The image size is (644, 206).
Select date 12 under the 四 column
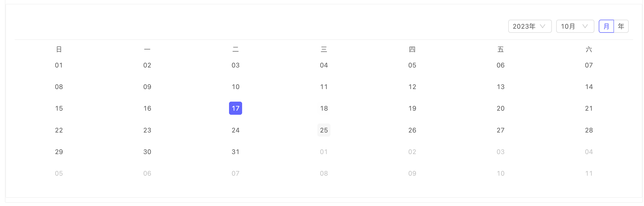(x=412, y=87)
